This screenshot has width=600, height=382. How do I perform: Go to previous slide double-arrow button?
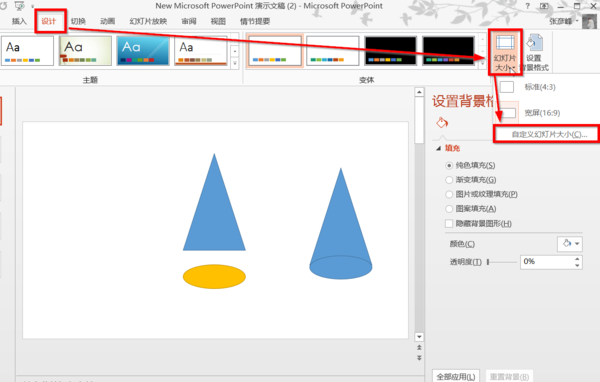[x=419, y=348]
